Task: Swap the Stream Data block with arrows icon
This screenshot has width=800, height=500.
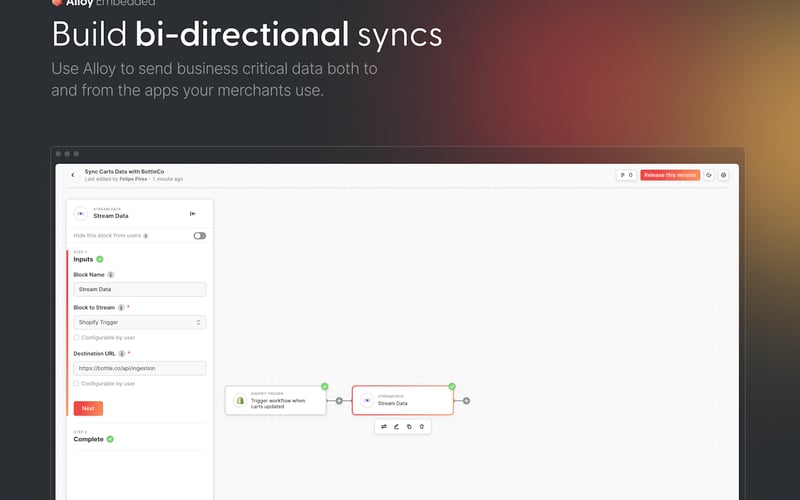Action: pos(384,427)
